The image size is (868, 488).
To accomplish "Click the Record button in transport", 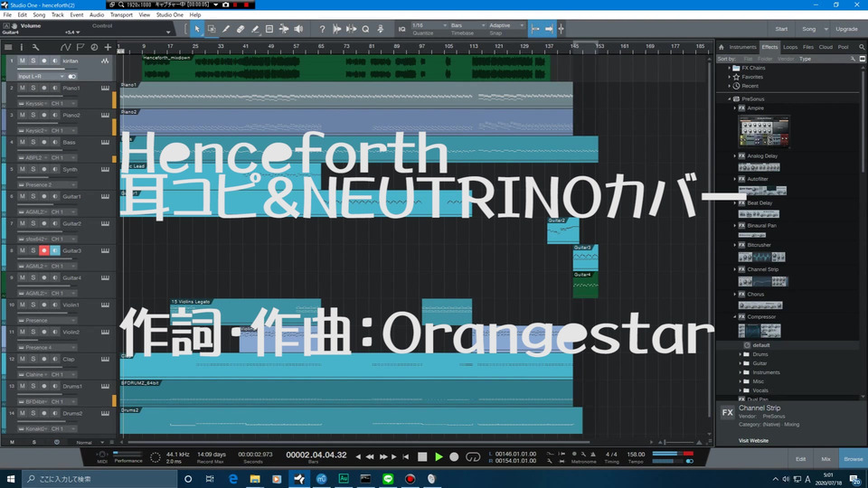I will [x=454, y=456].
